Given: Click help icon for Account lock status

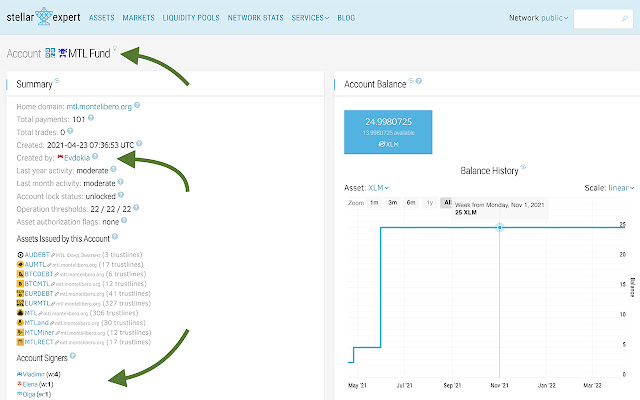Looking at the screenshot, I should [x=121, y=195].
